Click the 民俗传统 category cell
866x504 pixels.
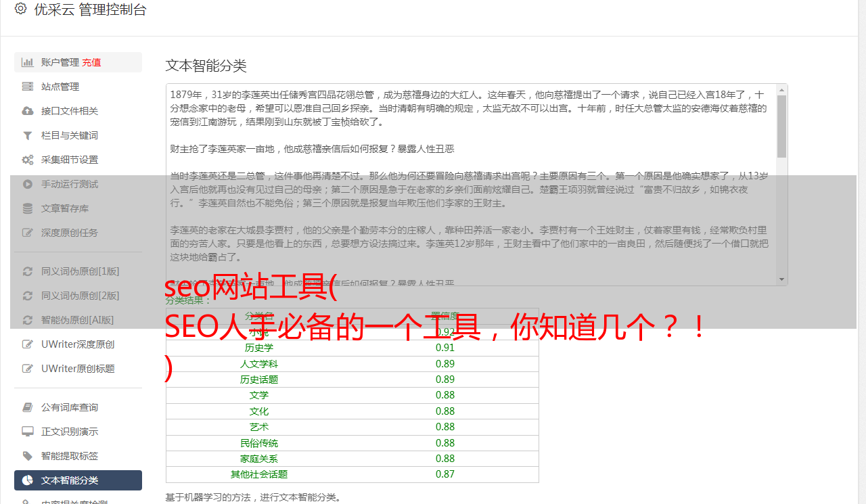click(x=259, y=443)
